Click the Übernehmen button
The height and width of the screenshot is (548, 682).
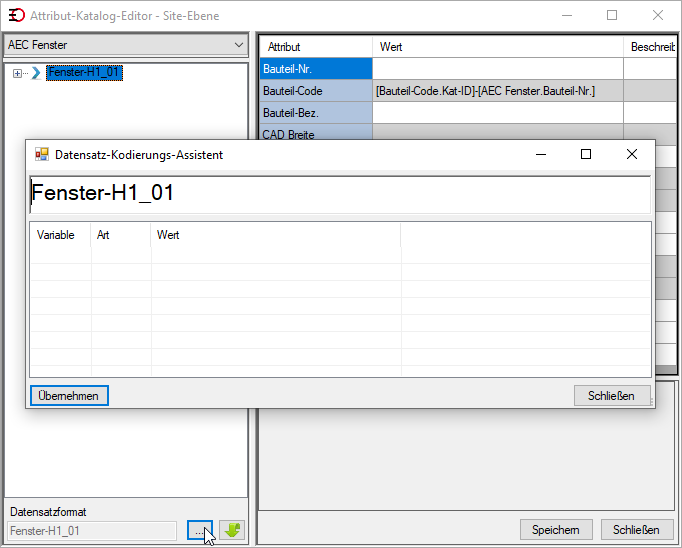click(x=69, y=396)
